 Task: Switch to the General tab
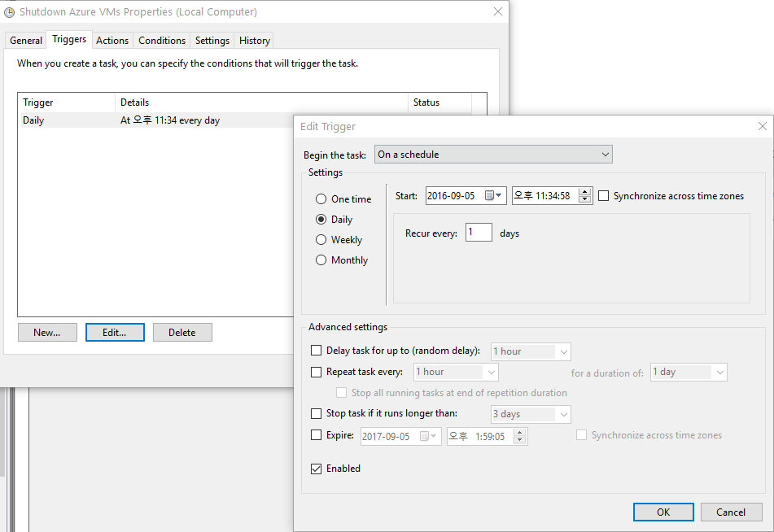(26, 41)
